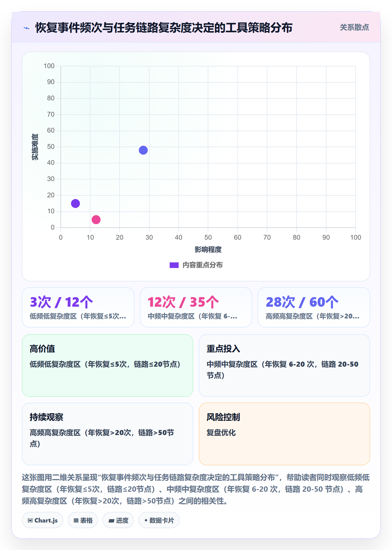392x550 pixels.
Task: Select the 3次 / 12个 data card
Action: click(x=78, y=307)
